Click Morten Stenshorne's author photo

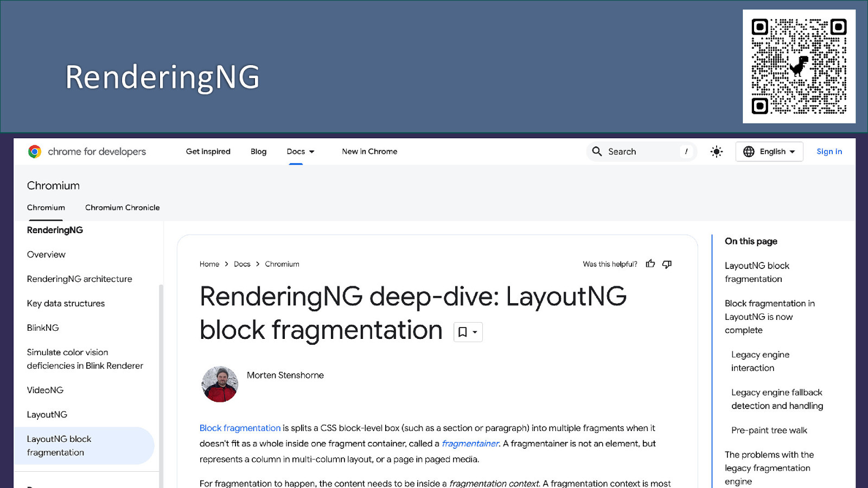tap(220, 384)
